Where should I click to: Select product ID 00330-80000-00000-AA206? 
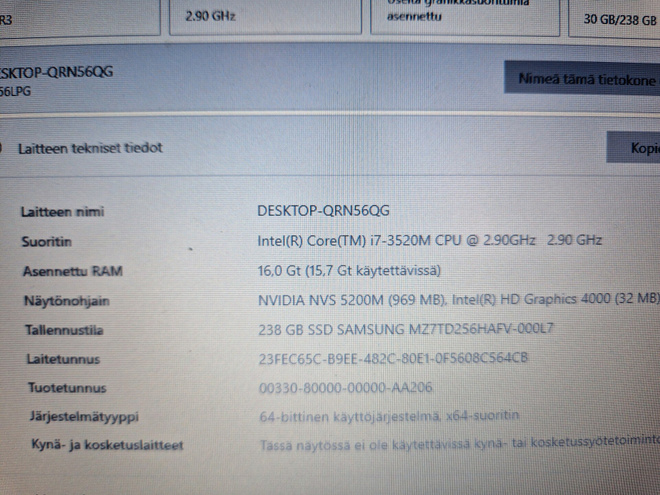pos(346,387)
